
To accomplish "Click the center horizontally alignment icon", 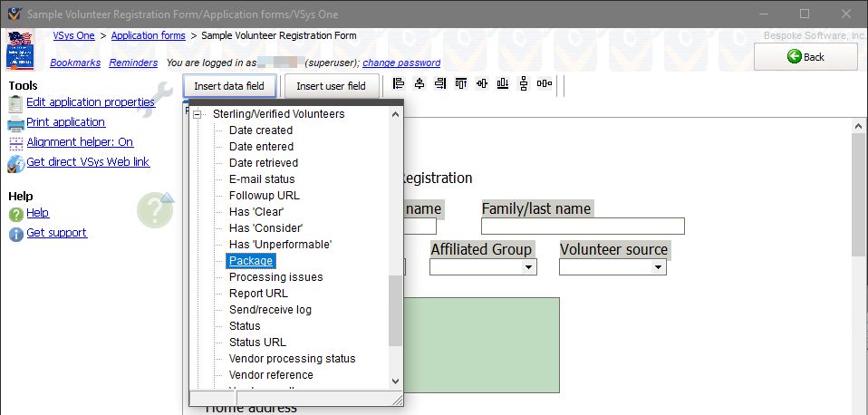I will (x=420, y=84).
